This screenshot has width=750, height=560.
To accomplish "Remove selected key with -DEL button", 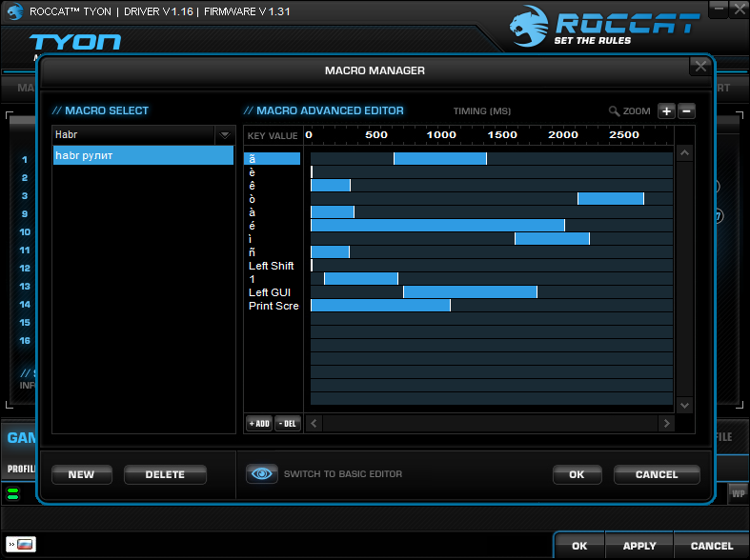I will [288, 424].
